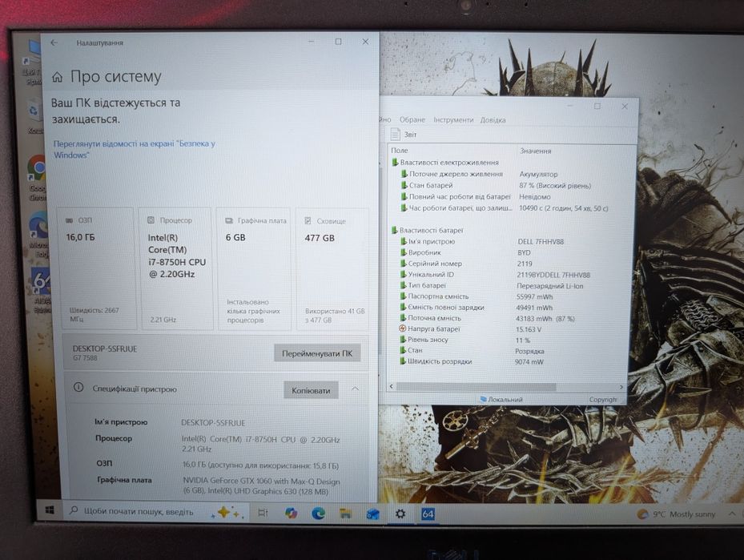
Task: Open the weather widget showing 9°C Mostly sunny
Action: tap(677, 514)
